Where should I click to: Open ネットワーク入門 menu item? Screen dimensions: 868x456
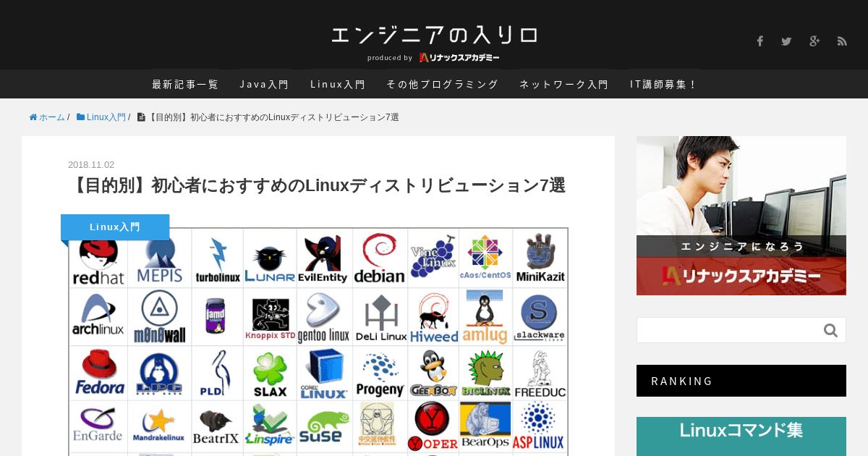[564, 84]
